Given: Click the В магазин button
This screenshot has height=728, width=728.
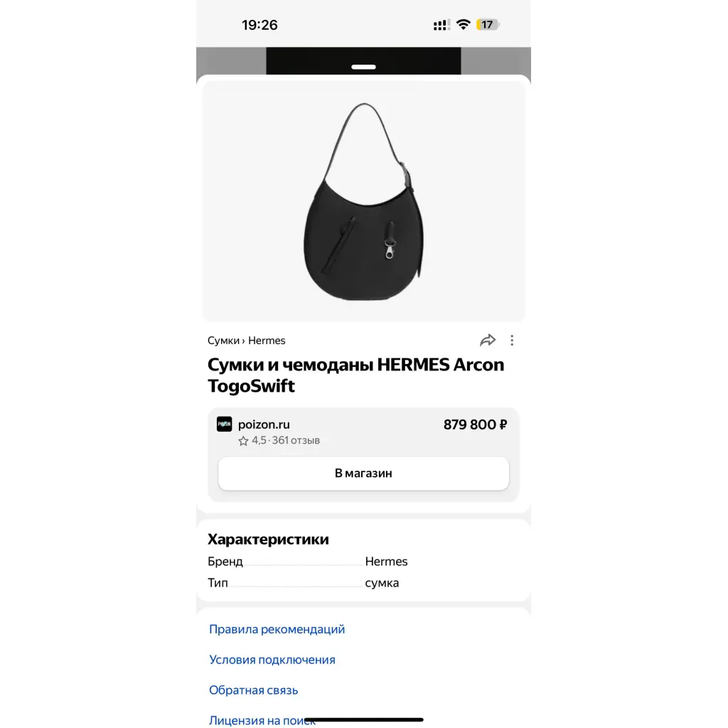Looking at the screenshot, I should coord(363,473).
